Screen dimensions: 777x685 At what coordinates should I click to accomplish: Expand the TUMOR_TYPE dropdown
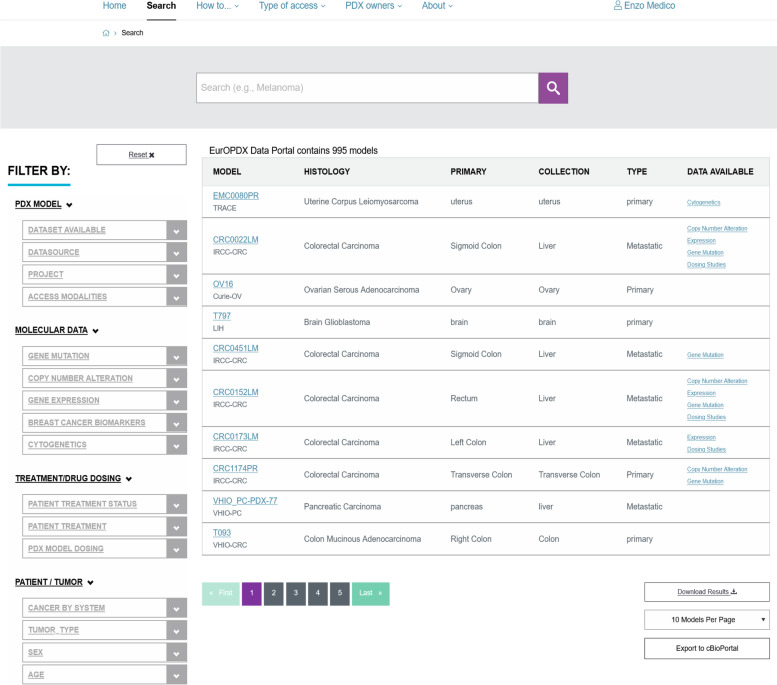(x=105, y=630)
